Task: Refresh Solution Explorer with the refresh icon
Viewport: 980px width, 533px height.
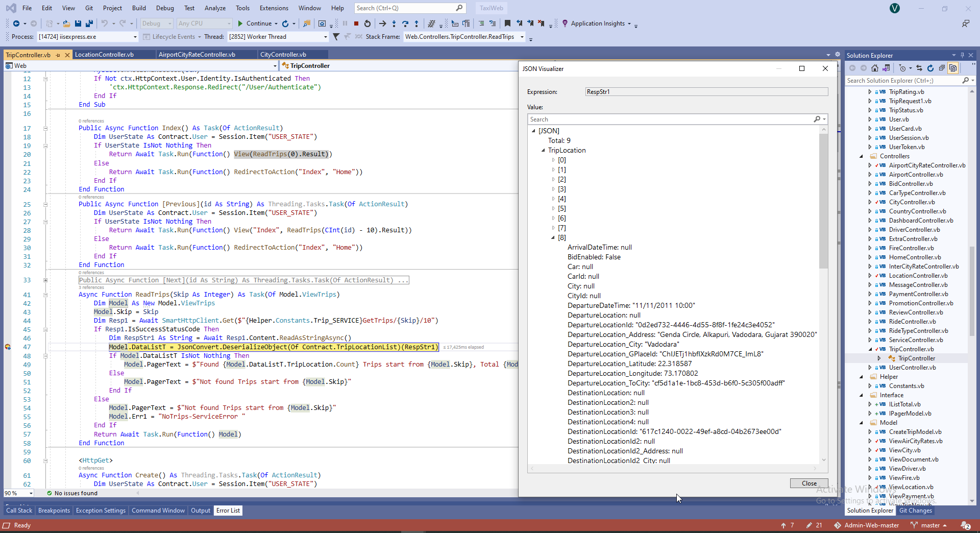Action: click(930, 68)
